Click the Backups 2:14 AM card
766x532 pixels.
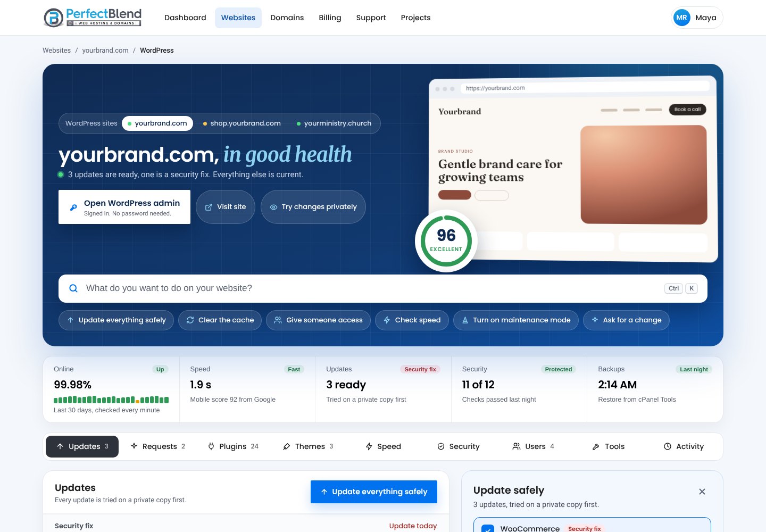click(x=655, y=389)
